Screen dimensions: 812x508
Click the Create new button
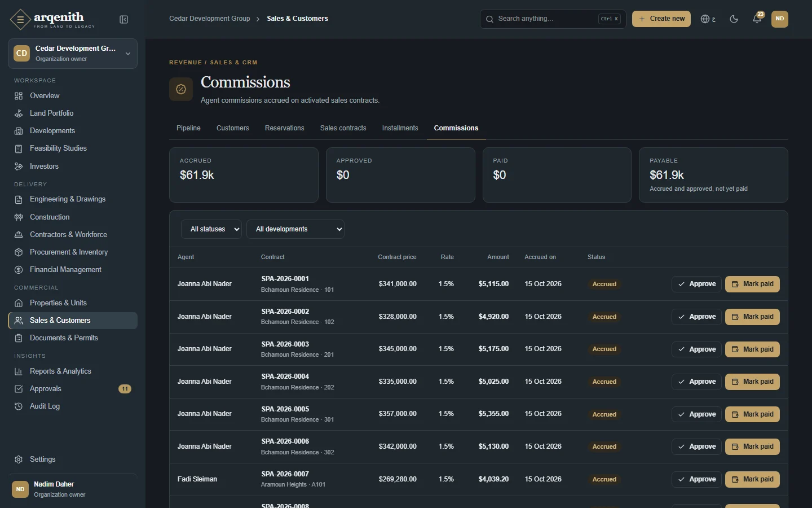point(661,19)
